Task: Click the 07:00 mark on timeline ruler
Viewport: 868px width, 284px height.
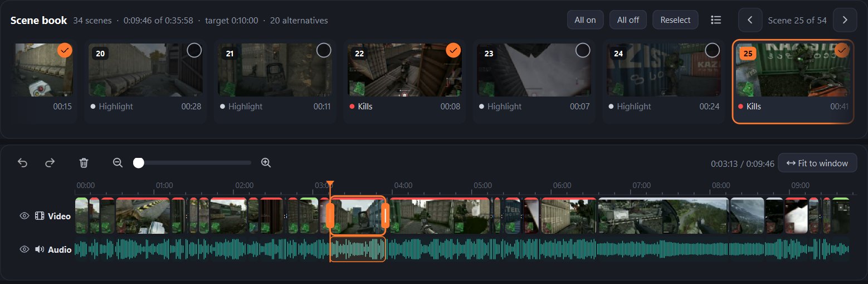Action: [641, 185]
